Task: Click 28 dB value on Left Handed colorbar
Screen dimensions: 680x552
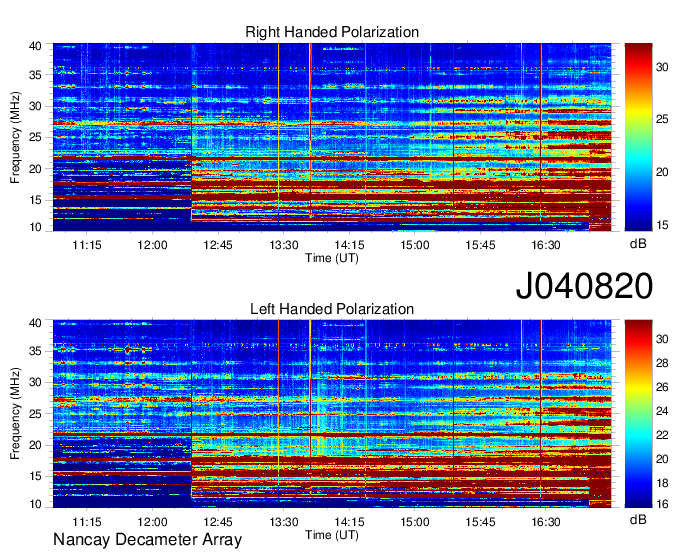Action: tap(662, 363)
